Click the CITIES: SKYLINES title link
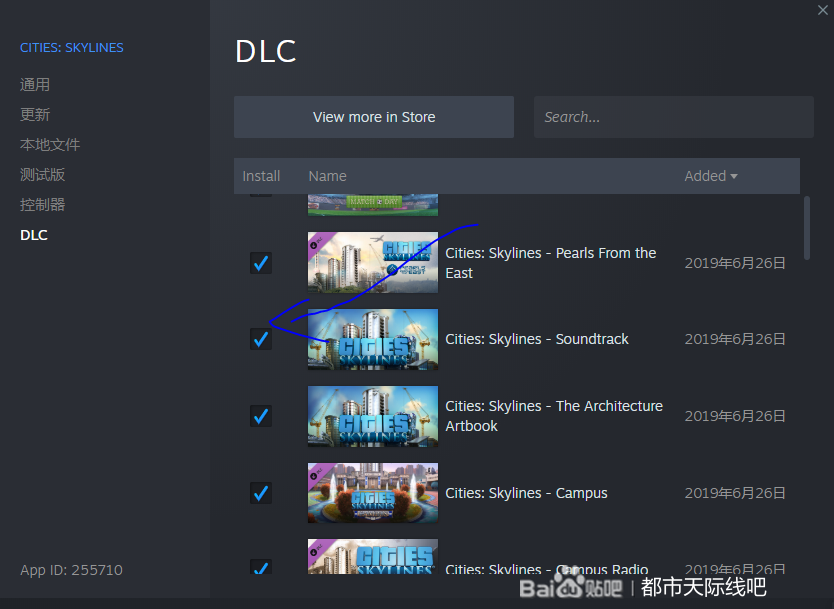Screen dimensions: 834x609 coord(72,48)
